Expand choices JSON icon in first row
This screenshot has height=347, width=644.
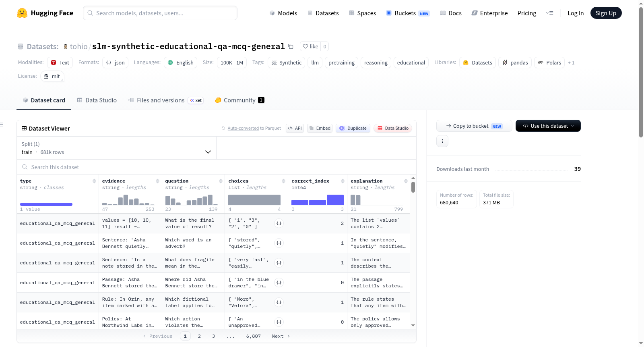279,223
